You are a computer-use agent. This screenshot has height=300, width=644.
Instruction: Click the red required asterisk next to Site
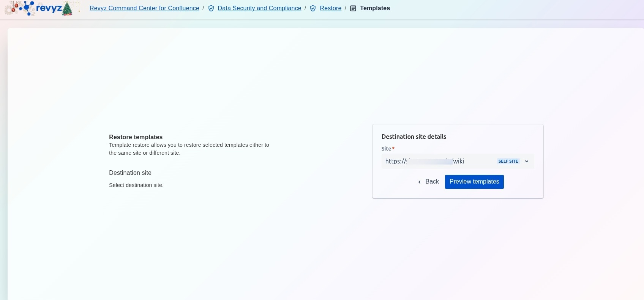click(x=393, y=149)
